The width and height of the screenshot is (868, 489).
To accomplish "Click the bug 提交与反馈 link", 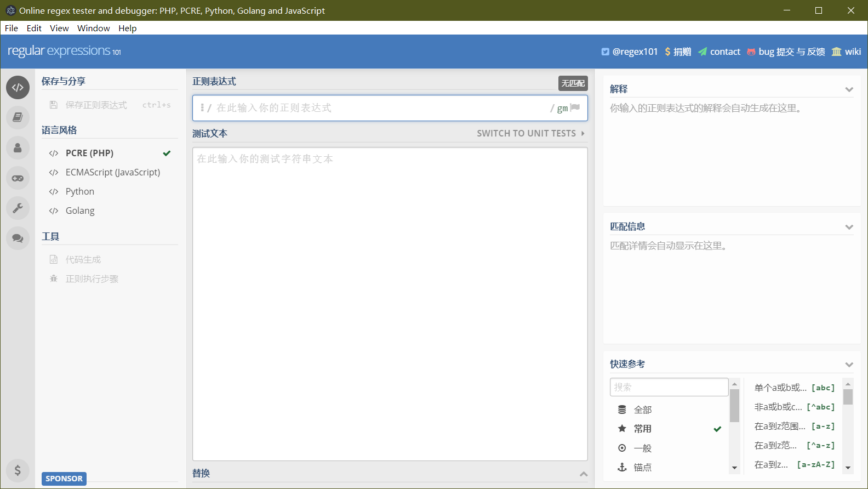I will tap(786, 52).
